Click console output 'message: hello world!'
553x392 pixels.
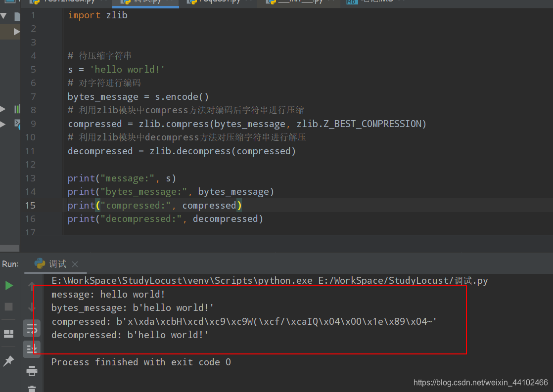pyautogui.click(x=108, y=294)
